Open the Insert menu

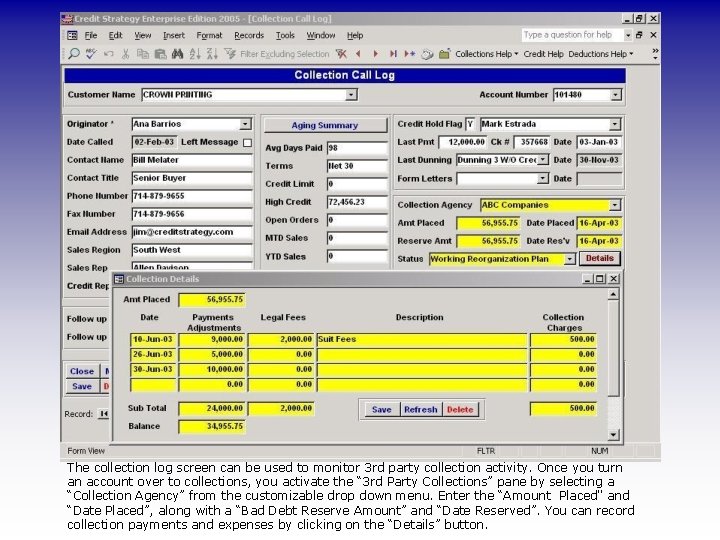[x=174, y=35]
